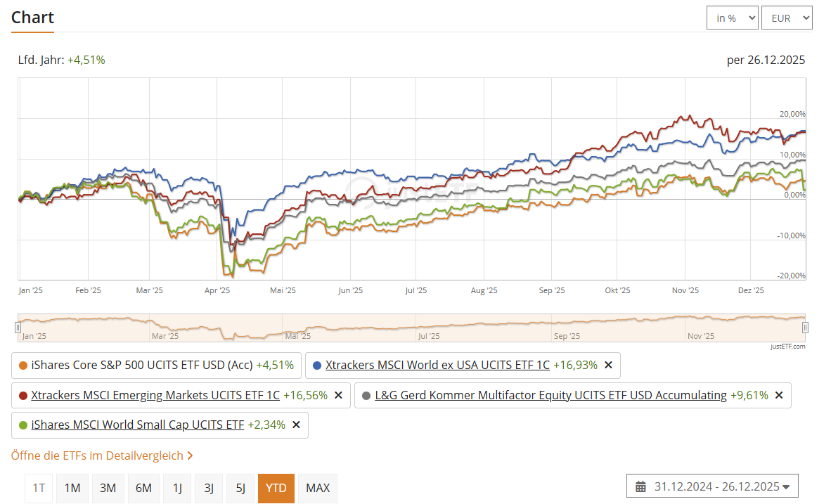Click the -20,00% axis label
Image resolution: width=831 pixels, height=504 pixels.
(791, 276)
